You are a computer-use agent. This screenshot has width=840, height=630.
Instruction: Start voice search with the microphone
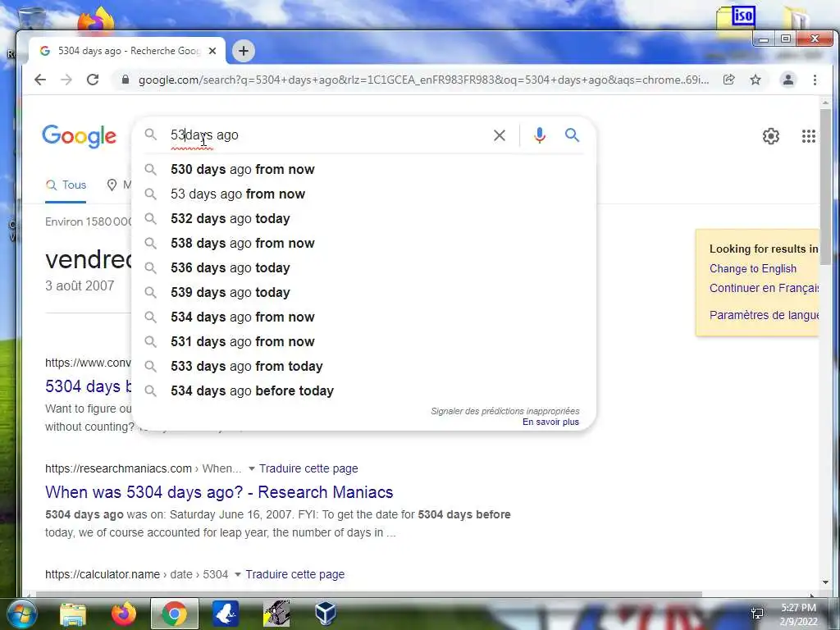point(540,135)
